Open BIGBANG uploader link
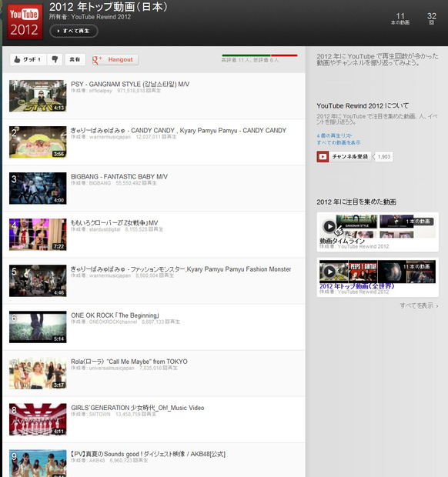 pyautogui.click(x=100, y=183)
